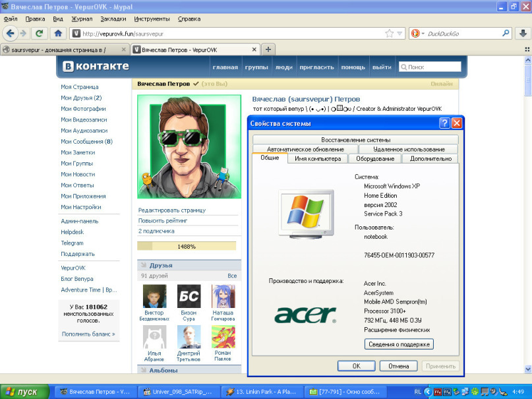Expand hidden tray icons on taskbar
532x399 pixels.
coord(429,392)
